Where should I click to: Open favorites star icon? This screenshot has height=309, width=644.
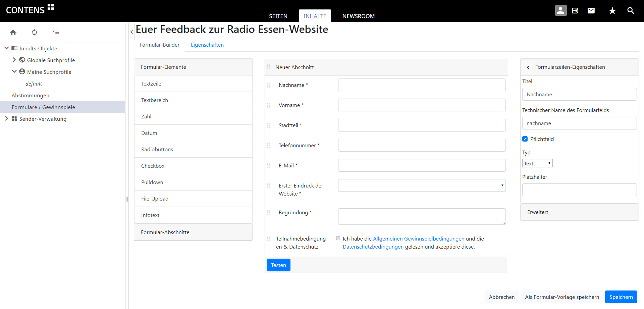point(612,11)
